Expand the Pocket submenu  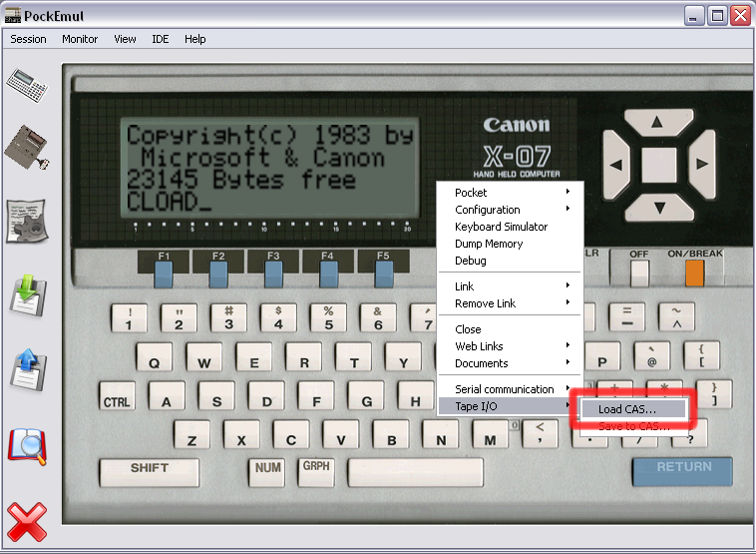pos(510,193)
